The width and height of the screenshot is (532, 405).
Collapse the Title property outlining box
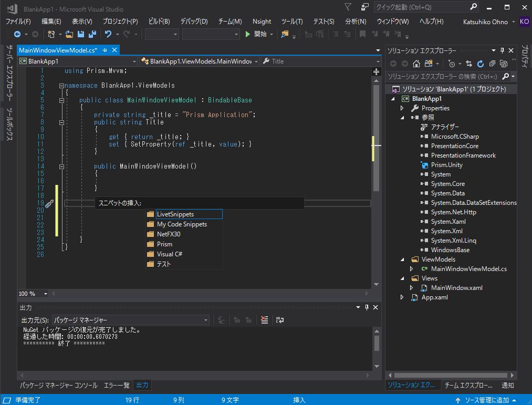pyautogui.click(x=61, y=122)
